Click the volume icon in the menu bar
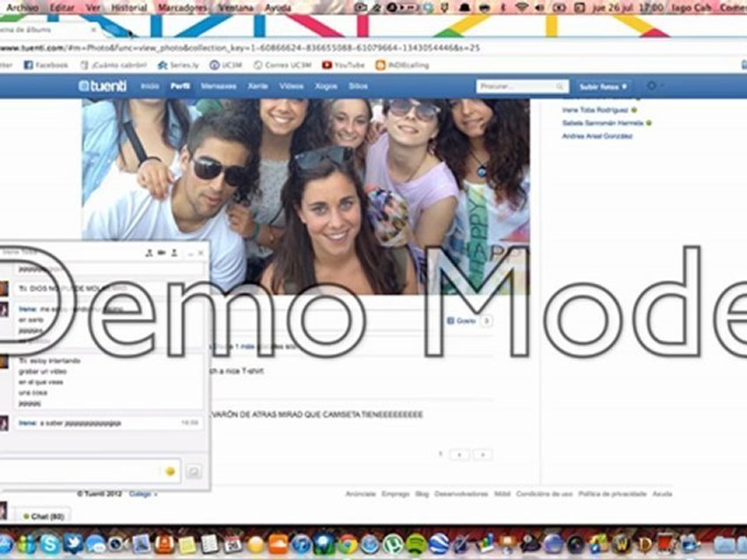747x560 pixels. coord(540,8)
